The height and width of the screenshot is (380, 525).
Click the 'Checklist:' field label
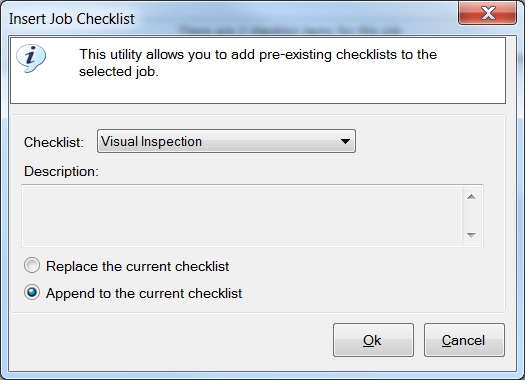click(54, 142)
